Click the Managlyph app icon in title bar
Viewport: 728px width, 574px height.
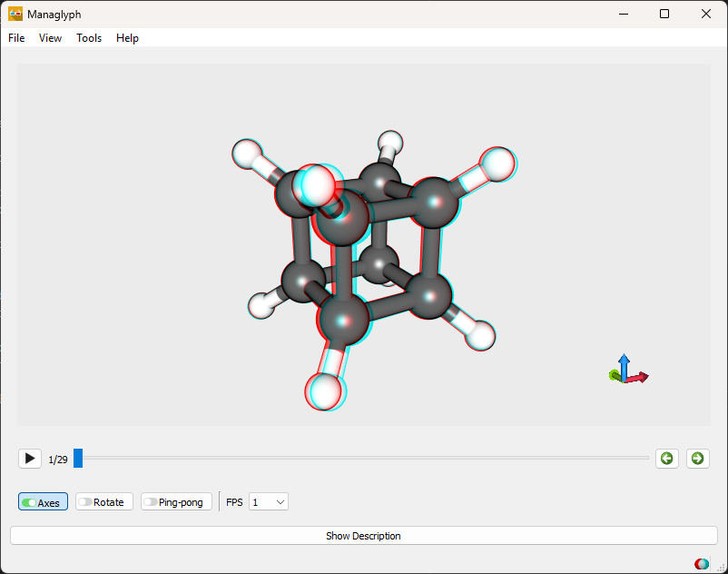(x=15, y=14)
